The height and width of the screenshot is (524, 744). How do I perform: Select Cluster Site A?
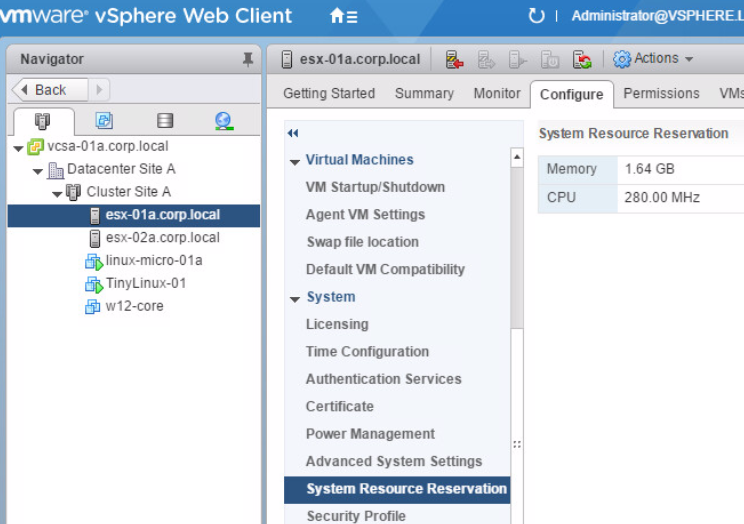pyautogui.click(x=129, y=192)
